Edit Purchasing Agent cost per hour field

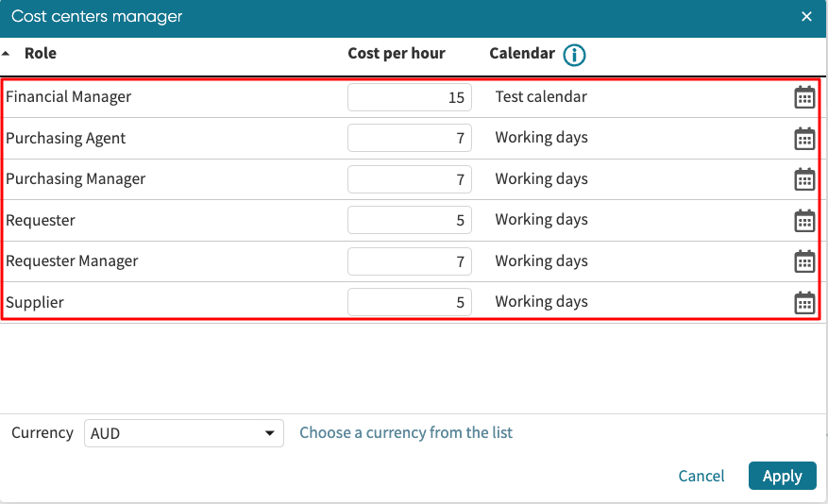410,139
